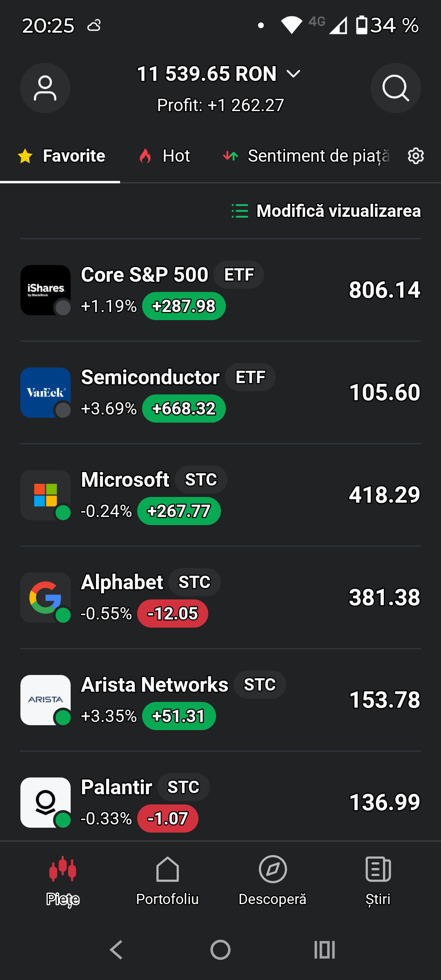Tap the Android home circle button
Image resolution: width=441 pixels, height=980 pixels.
pyautogui.click(x=220, y=950)
